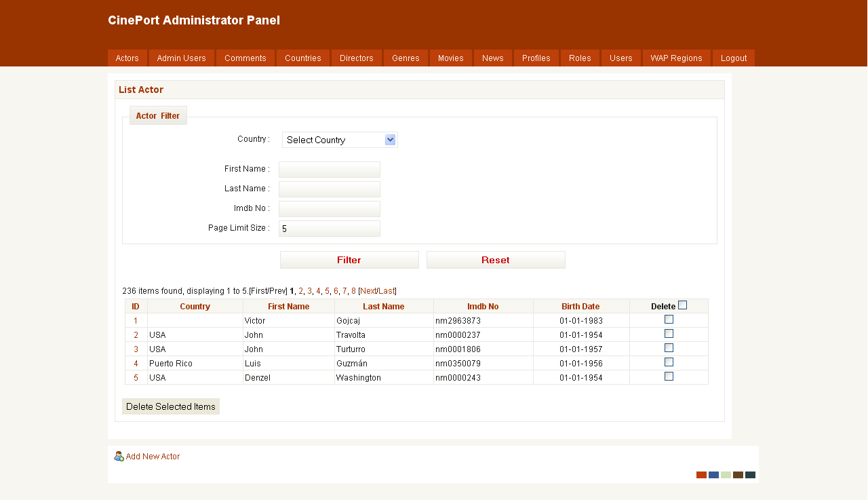
Task: Open the Movies menu tab
Action: pyautogui.click(x=450, y=58)
